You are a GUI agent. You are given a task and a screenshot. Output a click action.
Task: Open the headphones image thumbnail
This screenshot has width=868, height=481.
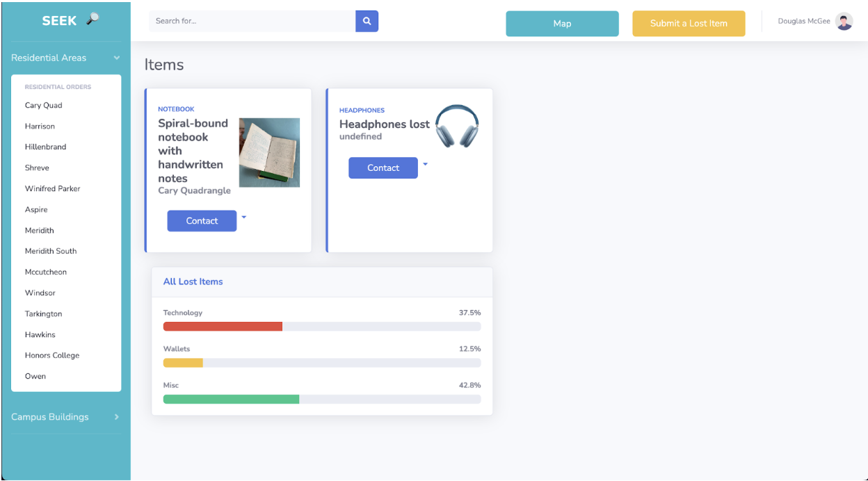tap(457, 127)
